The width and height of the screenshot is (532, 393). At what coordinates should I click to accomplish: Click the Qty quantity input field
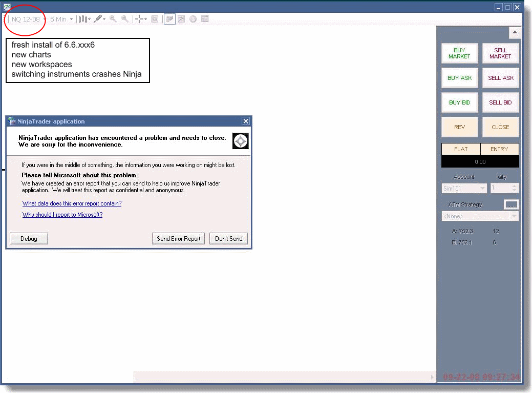501,189
